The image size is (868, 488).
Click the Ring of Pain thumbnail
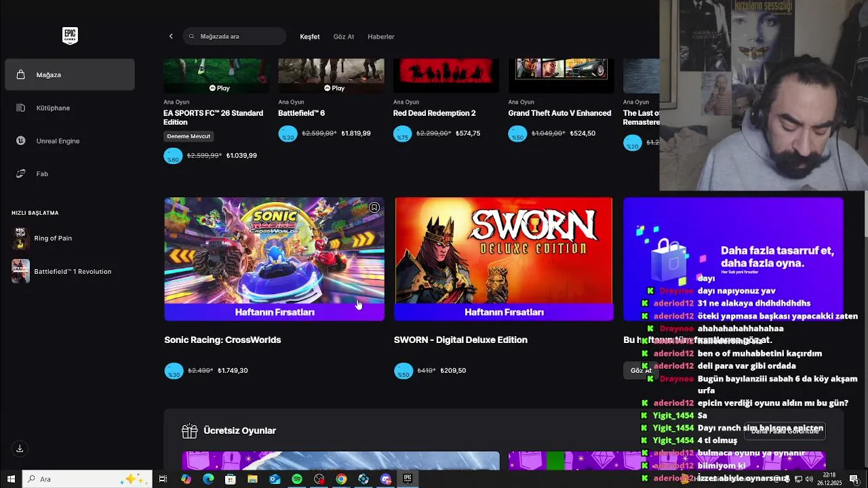[20, 239]
